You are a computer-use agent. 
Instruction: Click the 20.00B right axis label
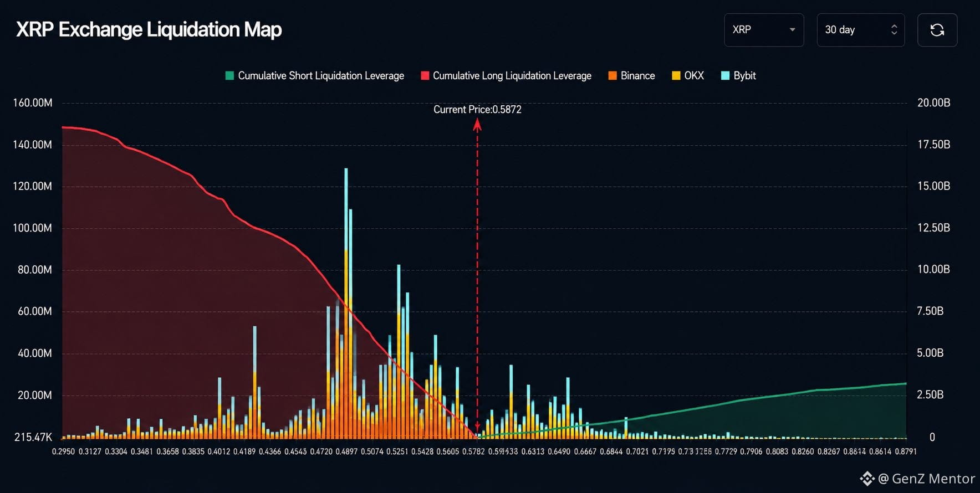tap(934, 102)
